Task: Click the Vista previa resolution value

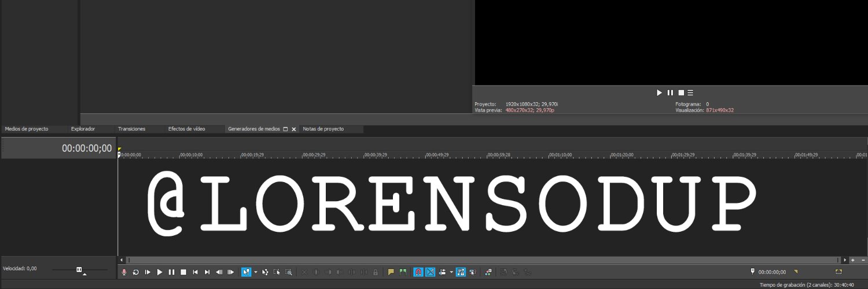Action: coord(530,110)
